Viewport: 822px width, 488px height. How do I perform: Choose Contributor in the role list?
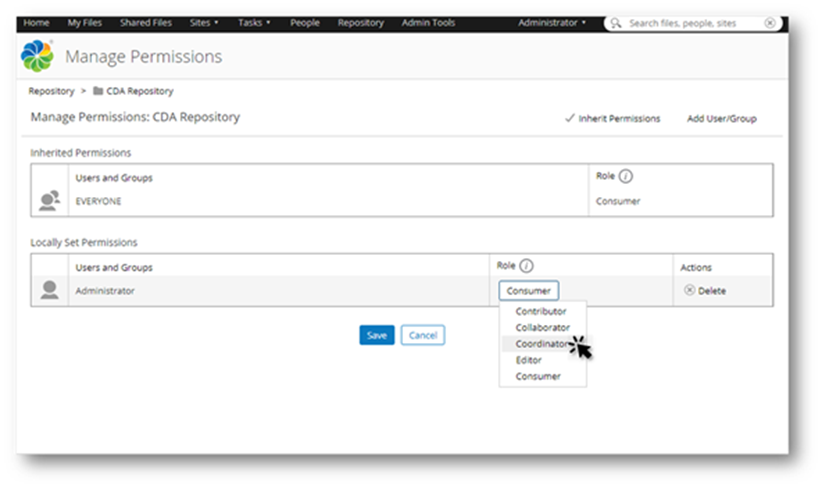pyautogui.click(x=541, y=312)
